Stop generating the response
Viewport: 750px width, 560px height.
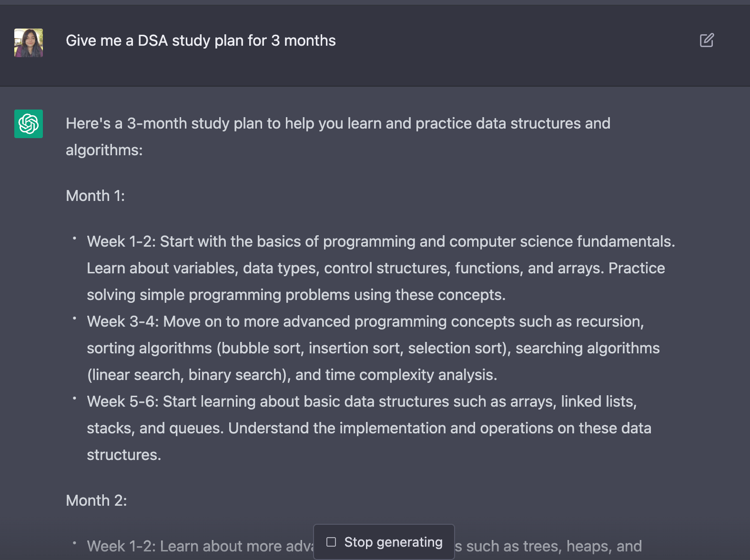click(384, 542)
